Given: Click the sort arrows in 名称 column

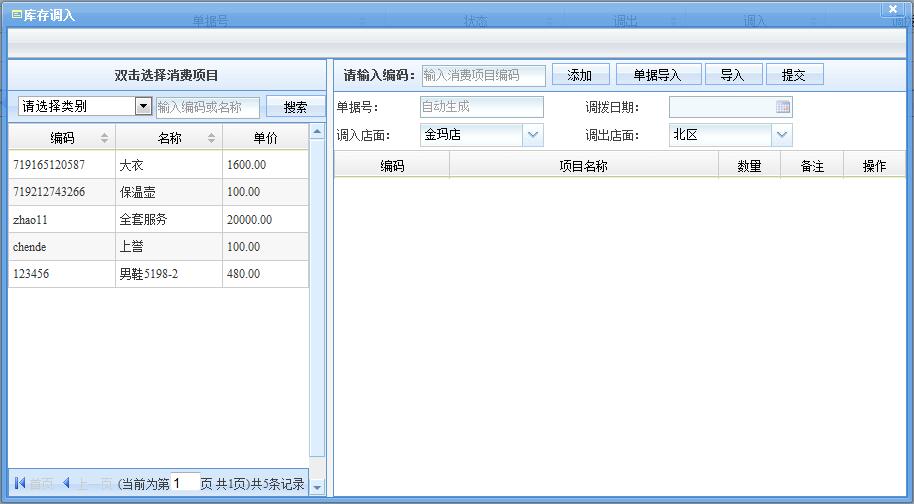Looking at the screenshot, I should [211, 138].
